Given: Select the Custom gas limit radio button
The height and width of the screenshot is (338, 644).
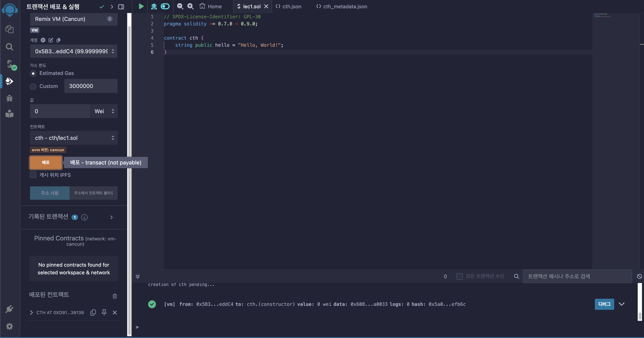Looking at the screenshot, I should pos(33,86).
